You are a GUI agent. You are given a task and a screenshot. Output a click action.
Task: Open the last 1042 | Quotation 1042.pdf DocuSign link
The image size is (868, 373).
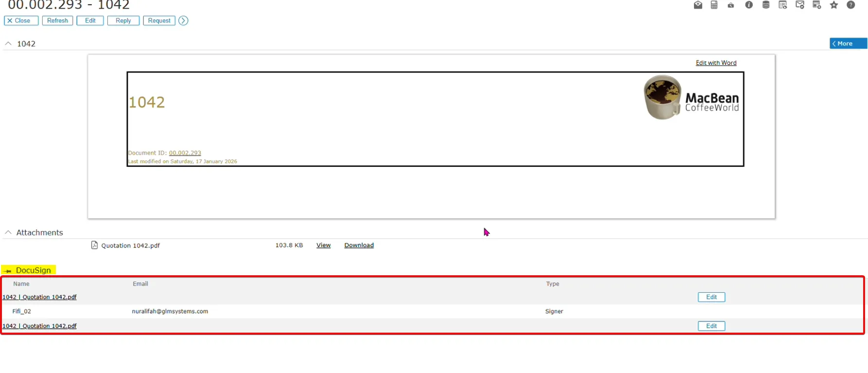[39, 326]
